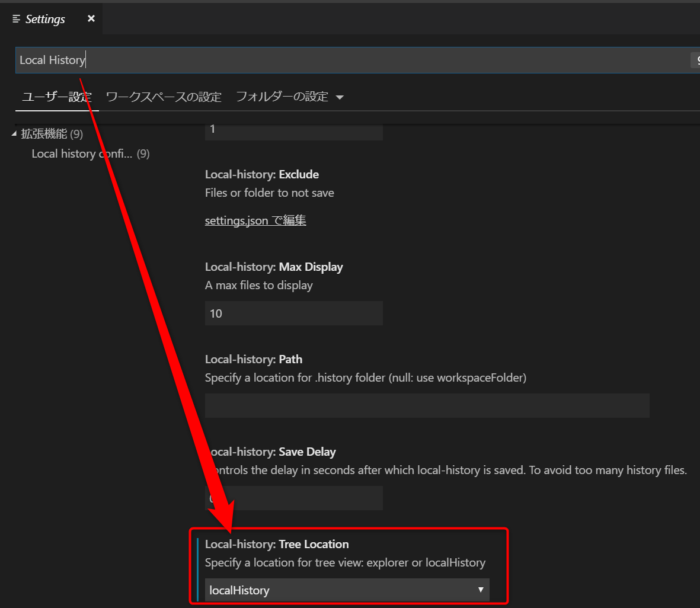The height and width of the screenshot is (608, 700).
Task: Collapse the 拡張機能 tree arrow
Action: click(x=14, y=134)
